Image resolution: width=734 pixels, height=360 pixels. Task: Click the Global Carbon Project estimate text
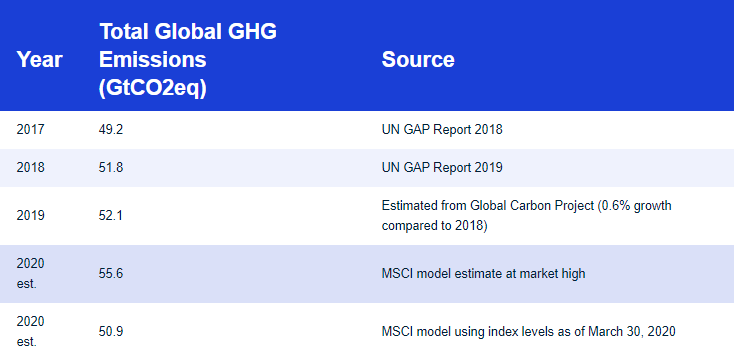coord(527,216)
